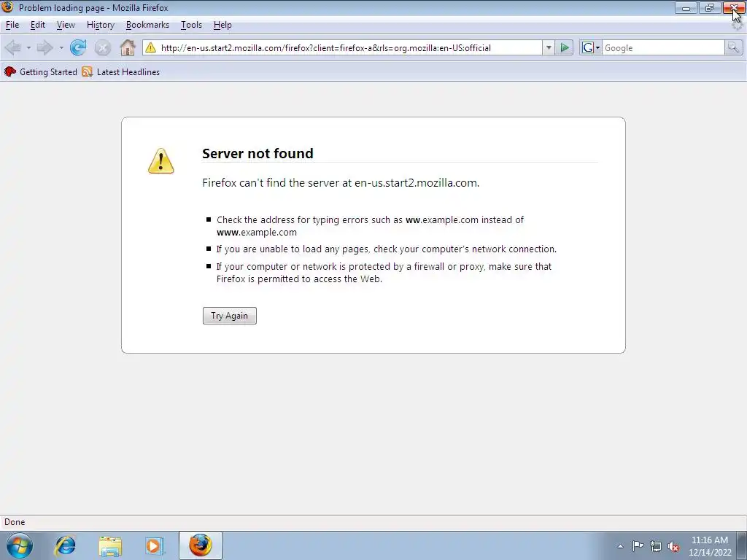Screen dimensions: 747x560
Task: Open the Latest Headlines bookmark
Action: point(128,72)
